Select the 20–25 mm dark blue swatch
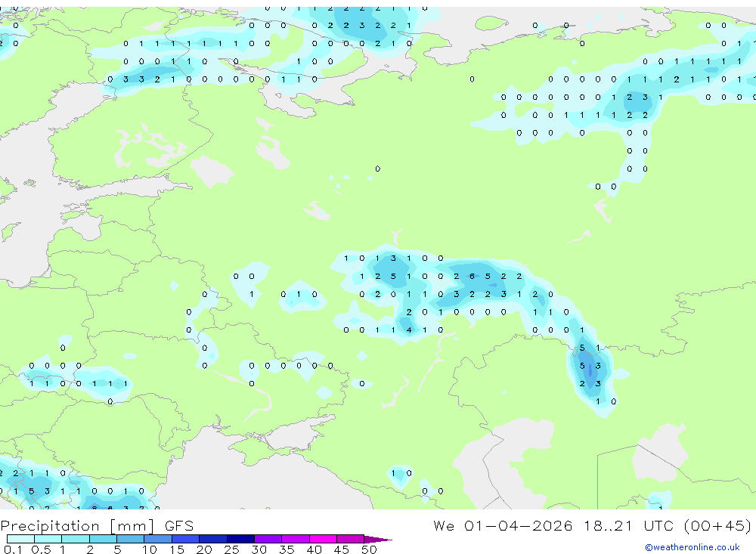756x554 pixels. tap(213, 539)
